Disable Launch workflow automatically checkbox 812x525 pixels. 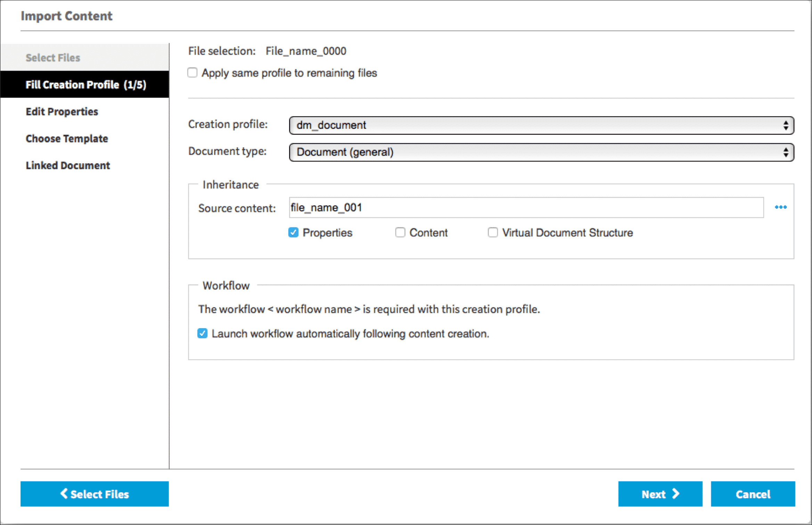(203, 333)
